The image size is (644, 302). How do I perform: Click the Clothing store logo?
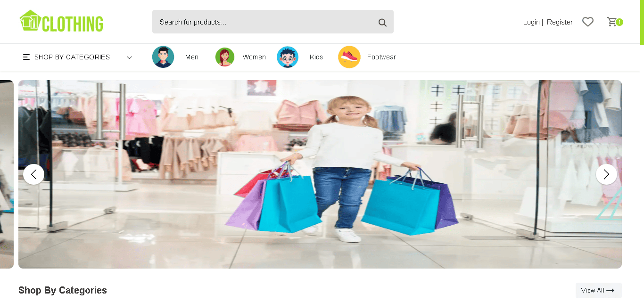click(61, 21)
